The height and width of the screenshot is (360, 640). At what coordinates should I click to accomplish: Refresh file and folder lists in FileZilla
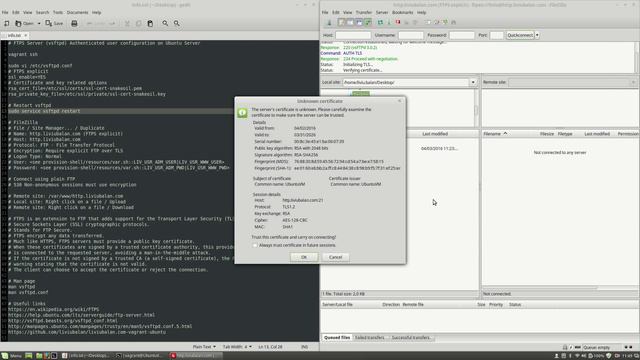[x=380, y=22]
